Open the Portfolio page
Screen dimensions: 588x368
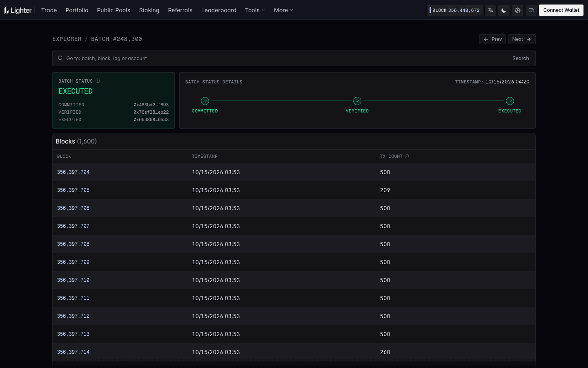[x=77, y=10]
